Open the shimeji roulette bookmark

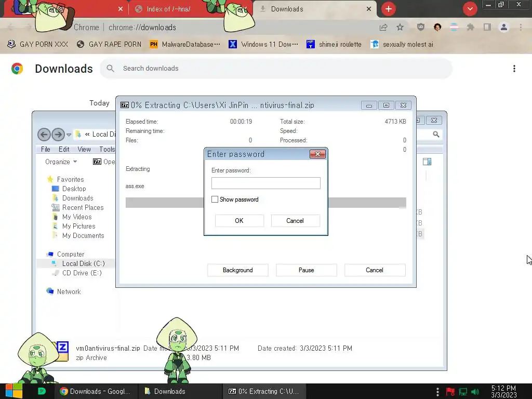[x=334, y=45]
